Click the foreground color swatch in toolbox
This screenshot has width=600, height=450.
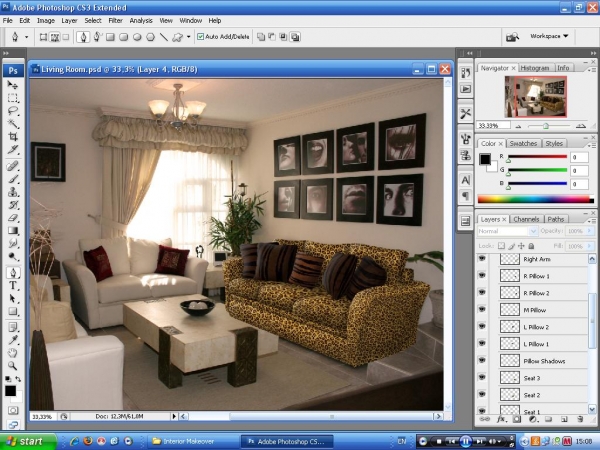coord(10,391)
